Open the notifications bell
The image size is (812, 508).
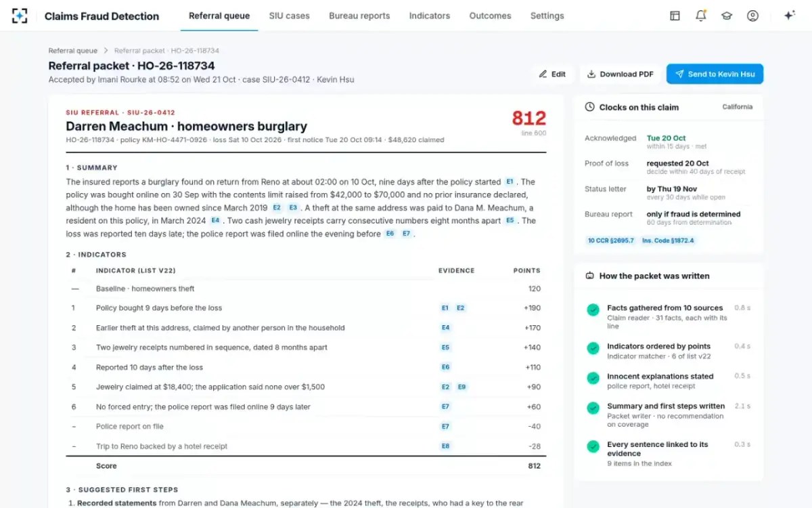pyautogui.click(x=701, y=16)
